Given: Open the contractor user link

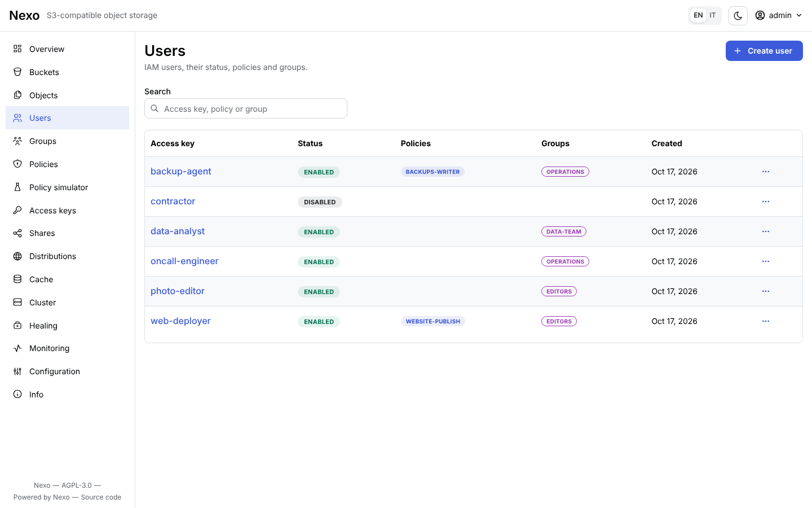Looking at the screenshot, I should coord(173,202).
